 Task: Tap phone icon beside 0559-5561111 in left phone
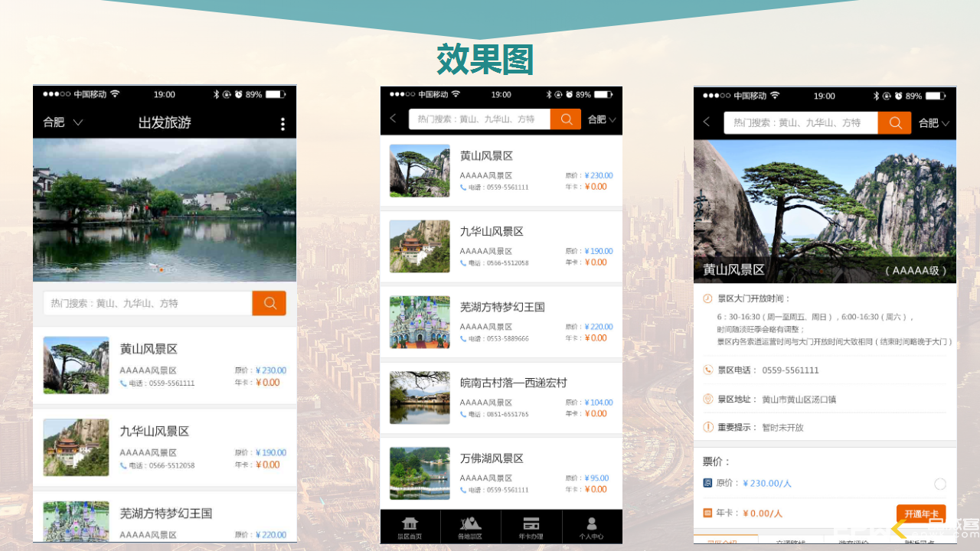pyautogui.click(x=123, y=383)
